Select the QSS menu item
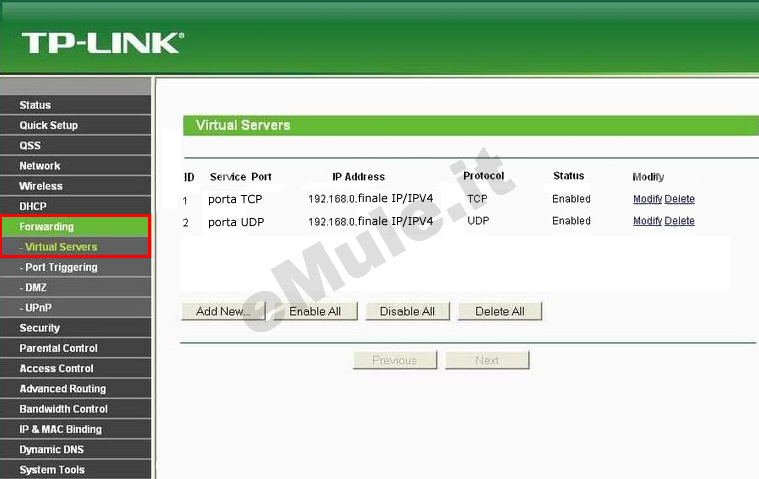Screen dimensions: 759x479 coord(76,146)
